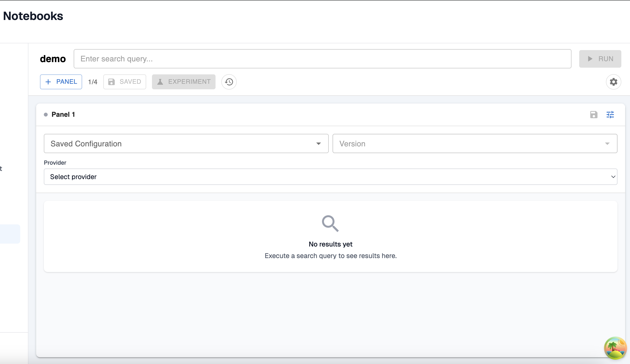The height and width of the screenshot is (364, 630).
Task: Open the Select provider dropdown
Action: click(330, 177)
